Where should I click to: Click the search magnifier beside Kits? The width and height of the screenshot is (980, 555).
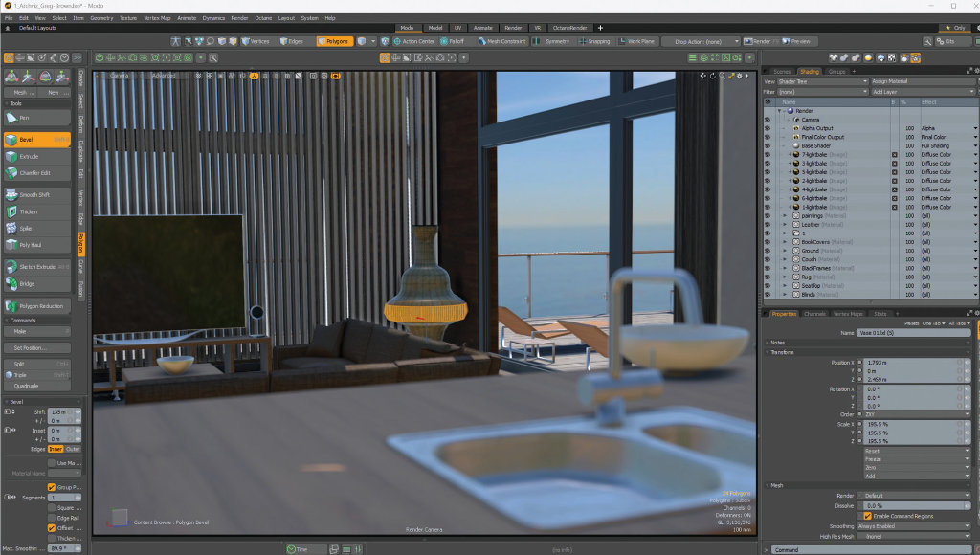pyautogui.click(x=927, y=41)
